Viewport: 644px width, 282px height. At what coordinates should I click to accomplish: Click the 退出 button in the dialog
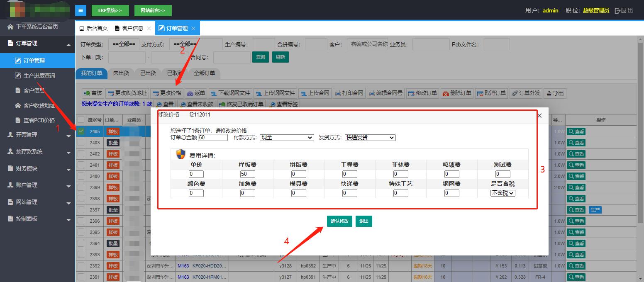coord(364,221)
